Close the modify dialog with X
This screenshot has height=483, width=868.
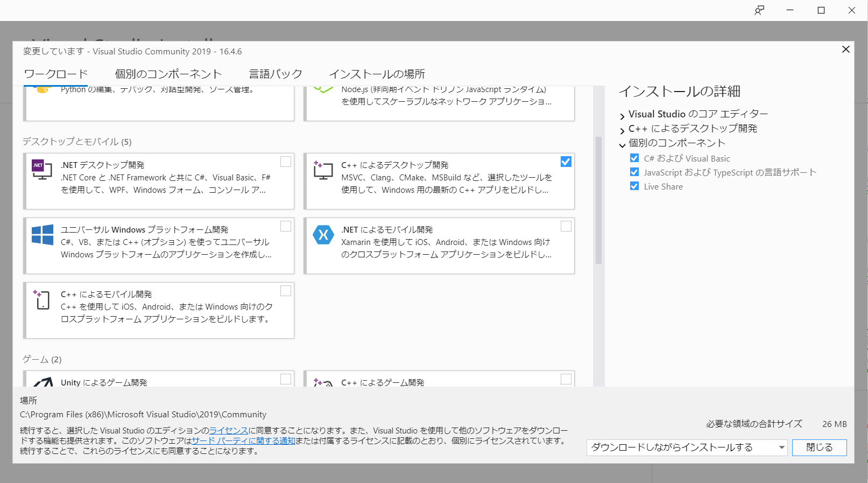point(846,50)
